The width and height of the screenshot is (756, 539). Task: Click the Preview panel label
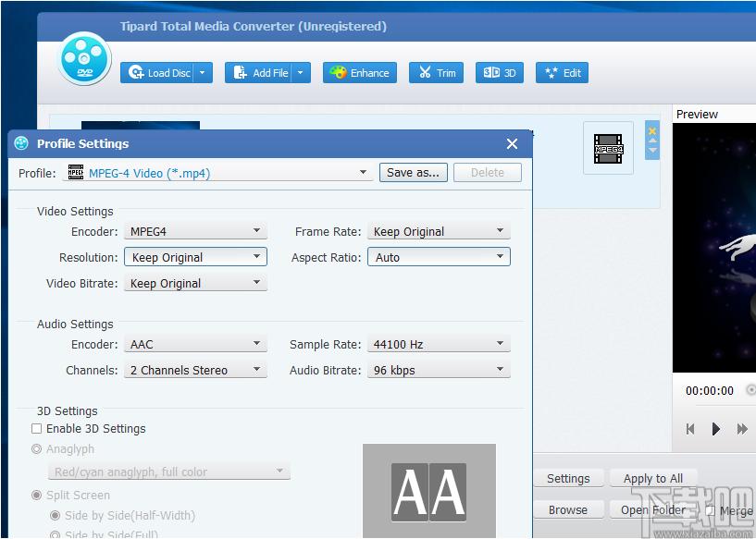point(697,114)
